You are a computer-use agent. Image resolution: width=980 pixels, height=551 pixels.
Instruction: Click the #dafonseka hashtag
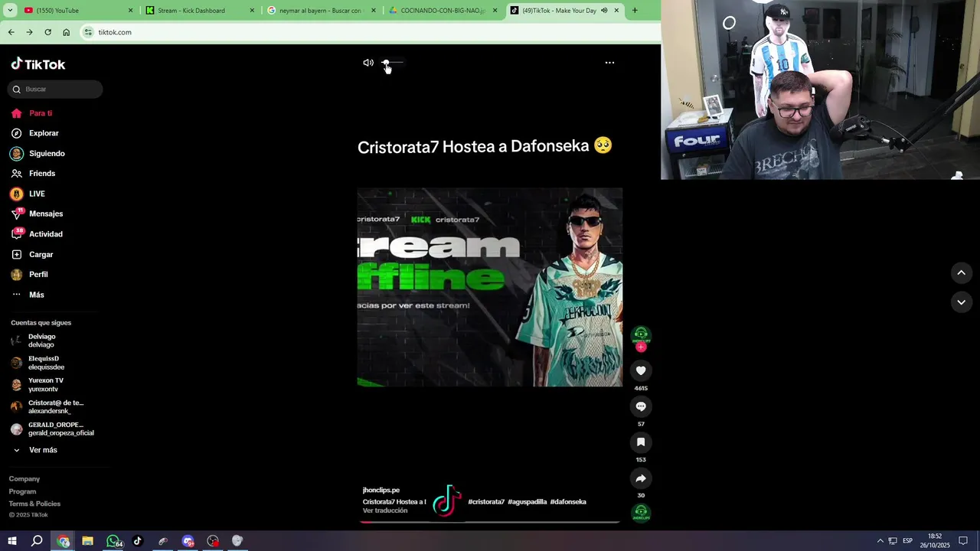(568, 502)
